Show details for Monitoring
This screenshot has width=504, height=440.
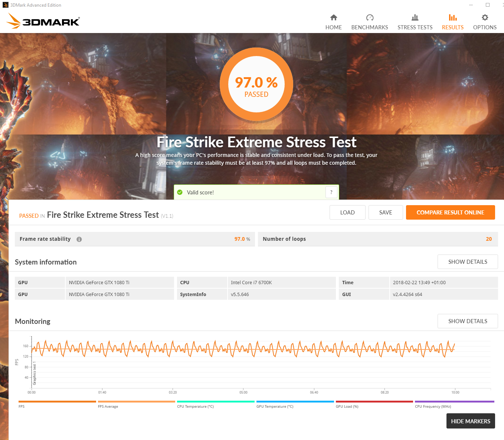point(468,321)
